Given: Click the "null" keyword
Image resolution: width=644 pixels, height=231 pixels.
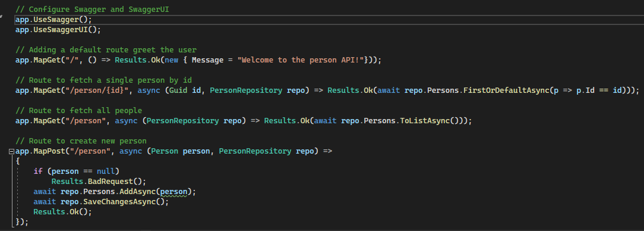Looking at the screenshot, I should [106, 171].
